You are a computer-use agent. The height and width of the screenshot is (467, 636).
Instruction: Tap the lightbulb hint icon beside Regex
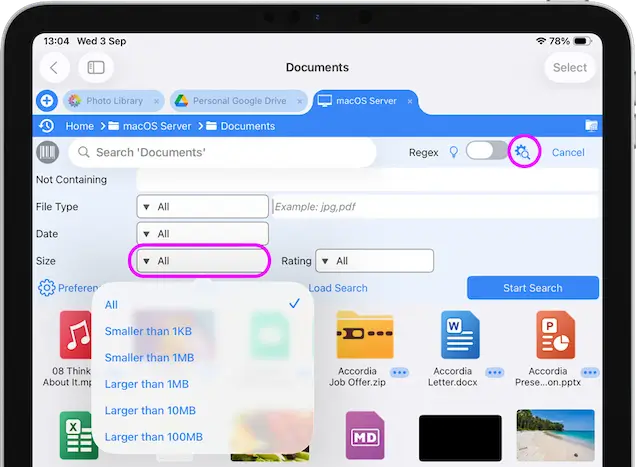453,152
